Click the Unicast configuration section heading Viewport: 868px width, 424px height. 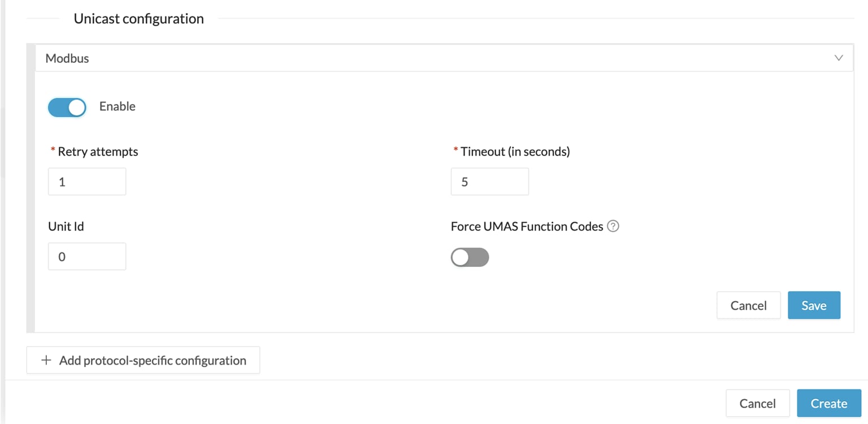click(x=138, y=19)
